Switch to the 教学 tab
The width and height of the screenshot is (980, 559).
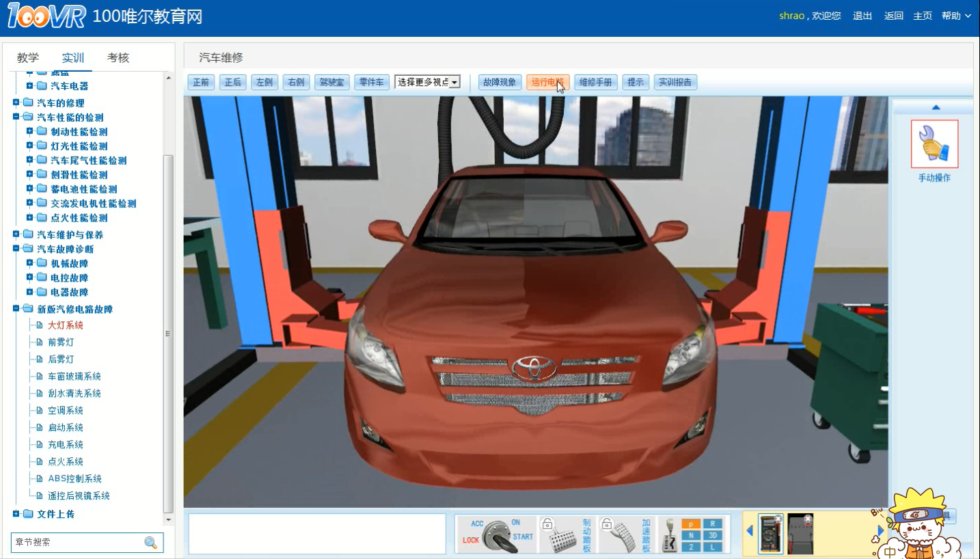pos(28,58)
